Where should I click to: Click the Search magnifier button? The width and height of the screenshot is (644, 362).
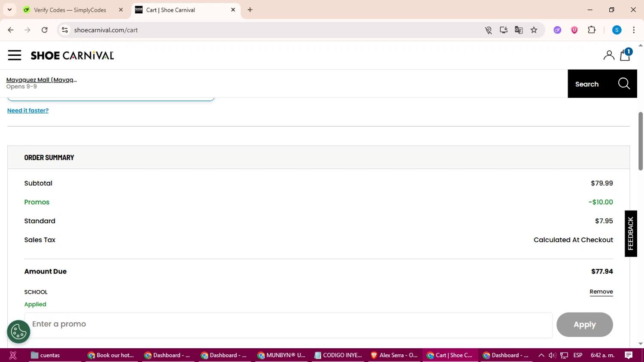tap(602, 84)
